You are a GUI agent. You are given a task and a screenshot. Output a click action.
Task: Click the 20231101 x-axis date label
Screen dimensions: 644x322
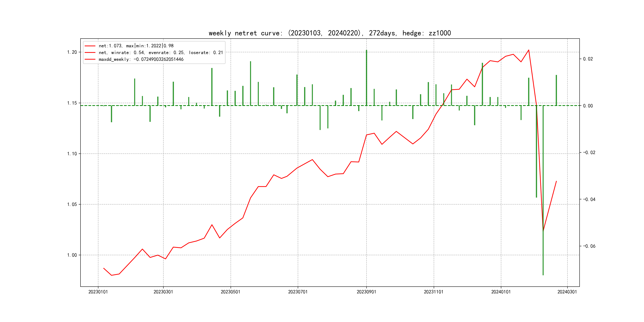coord(434,292)
